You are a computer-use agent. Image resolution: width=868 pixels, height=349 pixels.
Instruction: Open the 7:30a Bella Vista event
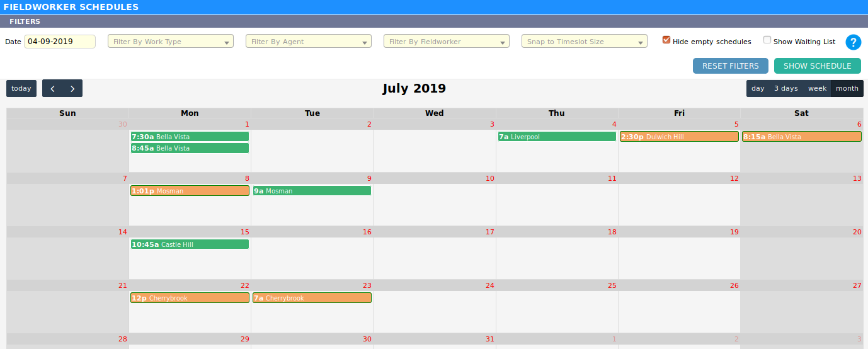pos(190,137)
